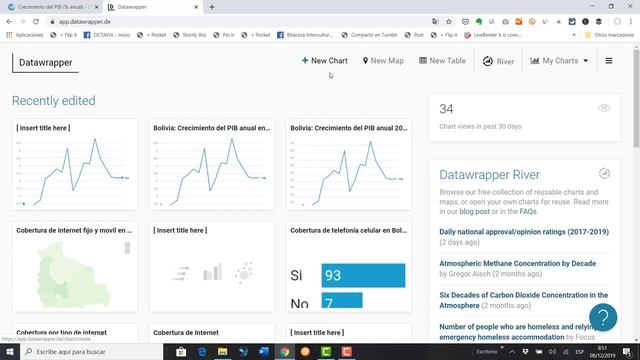This screenshot has width=640, height=360.
Task: Open the round help question mark button
Action: pyautogui.click(x=603, y=317)
